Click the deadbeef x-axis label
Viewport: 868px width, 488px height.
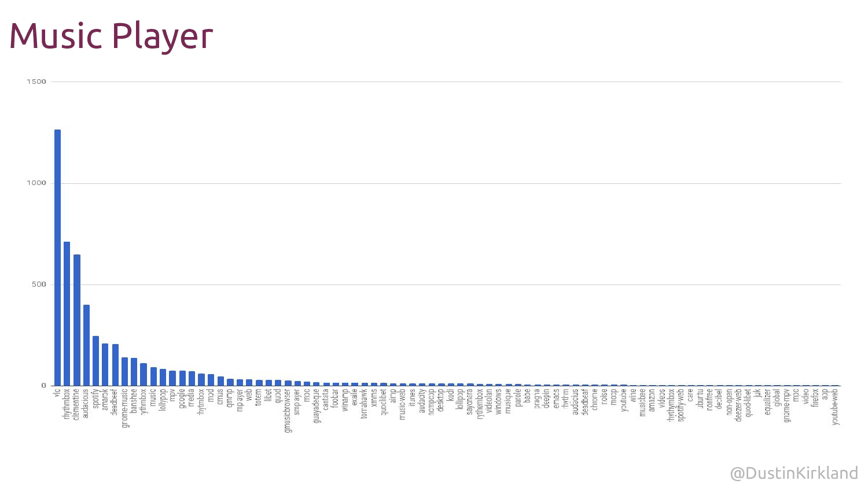pyautogui.click(x=115, y=402)
